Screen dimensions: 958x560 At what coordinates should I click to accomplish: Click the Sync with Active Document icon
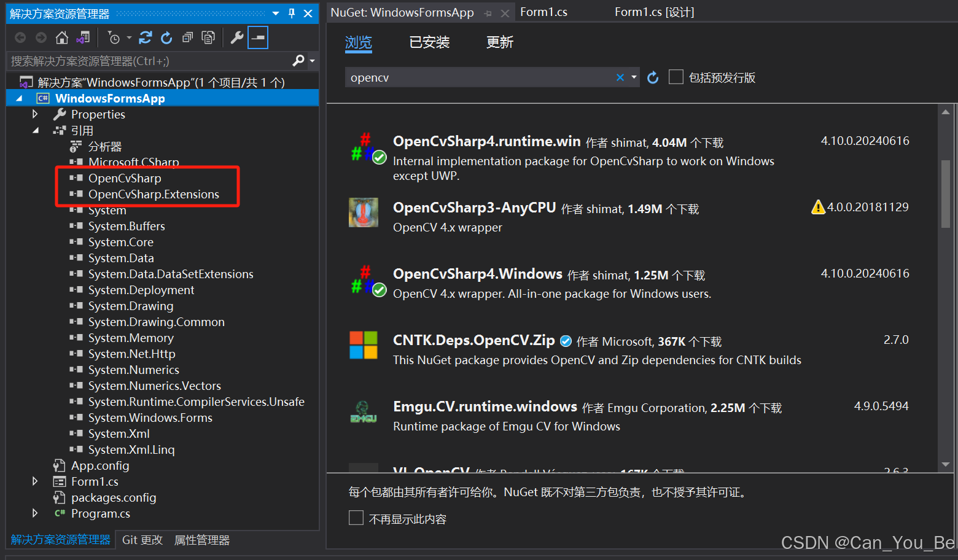tap(84, 37)
